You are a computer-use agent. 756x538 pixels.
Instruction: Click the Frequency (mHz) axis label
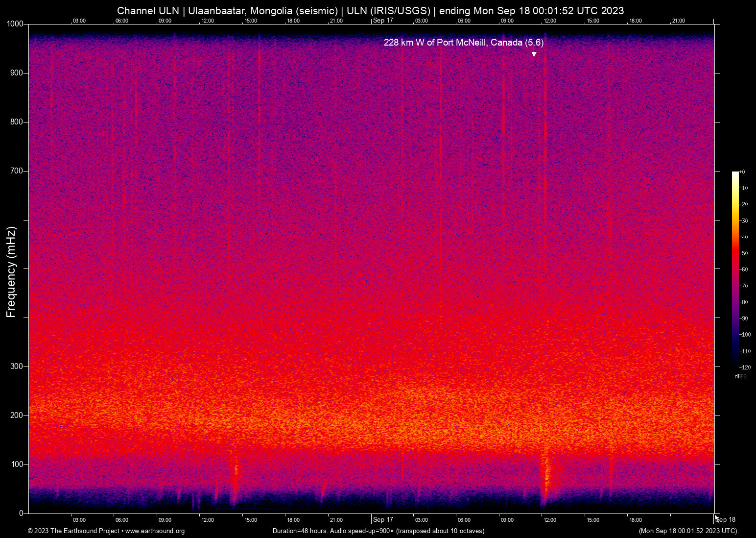coord(11,272)
